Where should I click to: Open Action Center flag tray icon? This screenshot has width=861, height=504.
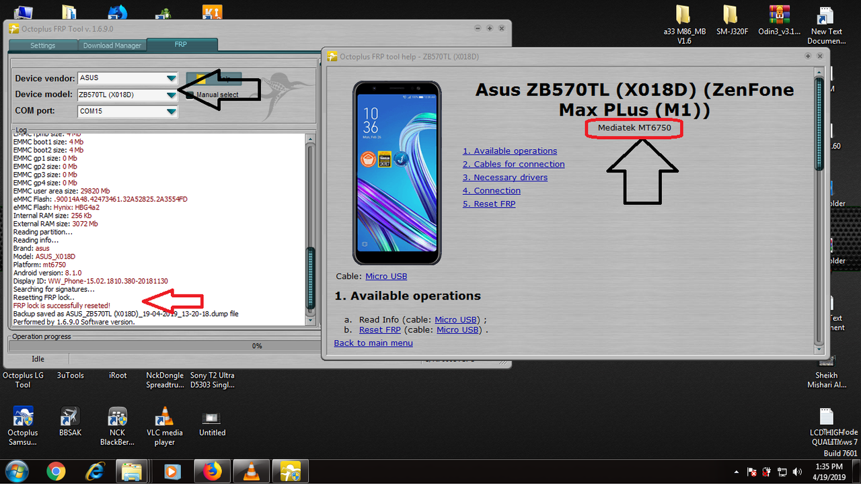click(753, 472)
